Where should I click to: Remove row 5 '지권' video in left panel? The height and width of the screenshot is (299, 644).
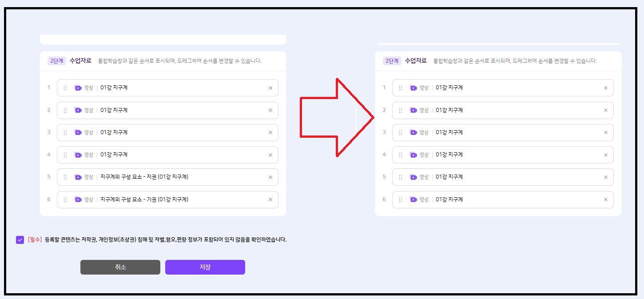[x=270, y=177]
